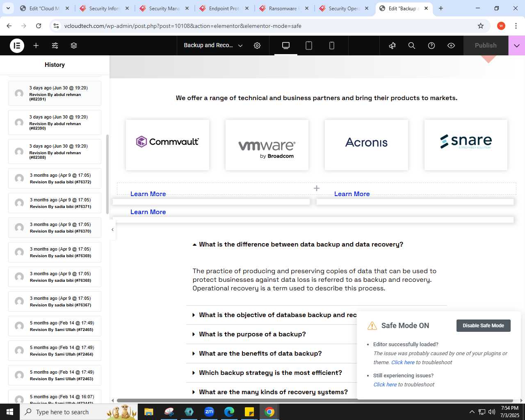Image resolution: width=525 pixels, height=420 pixels.
Task: Open Site Settings sliders icon
Action: pyautogui.click(x=55, y=46)
